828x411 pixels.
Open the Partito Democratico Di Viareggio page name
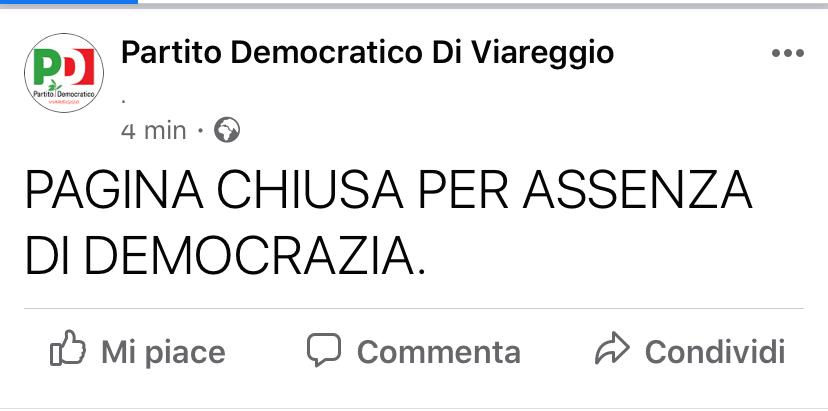(368, 53)
